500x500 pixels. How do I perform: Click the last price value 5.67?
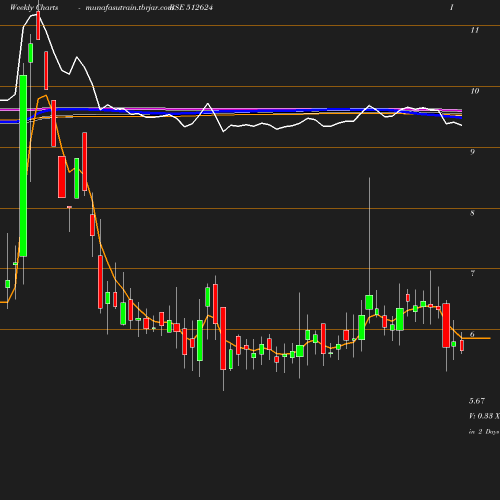click(477, 401)
